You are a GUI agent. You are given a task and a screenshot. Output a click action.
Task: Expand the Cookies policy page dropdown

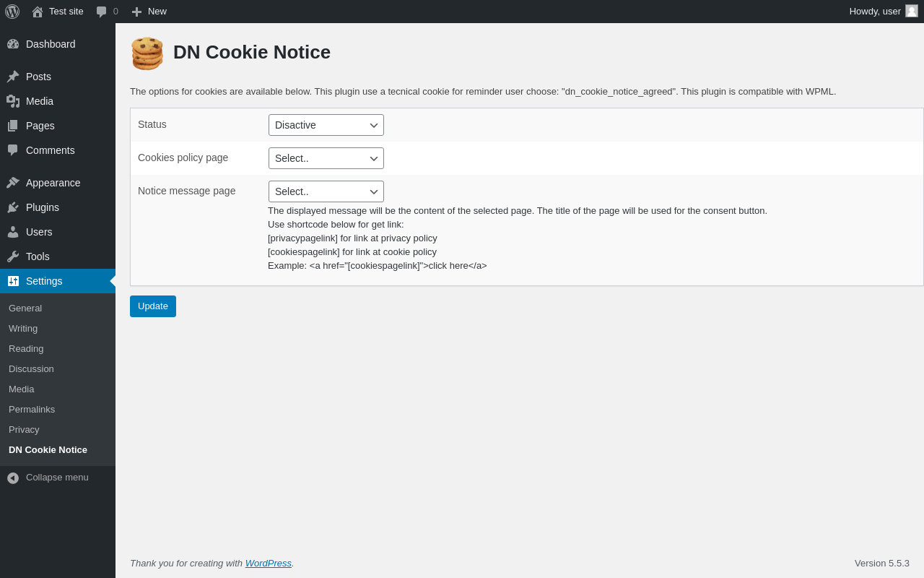click(326, 158)
